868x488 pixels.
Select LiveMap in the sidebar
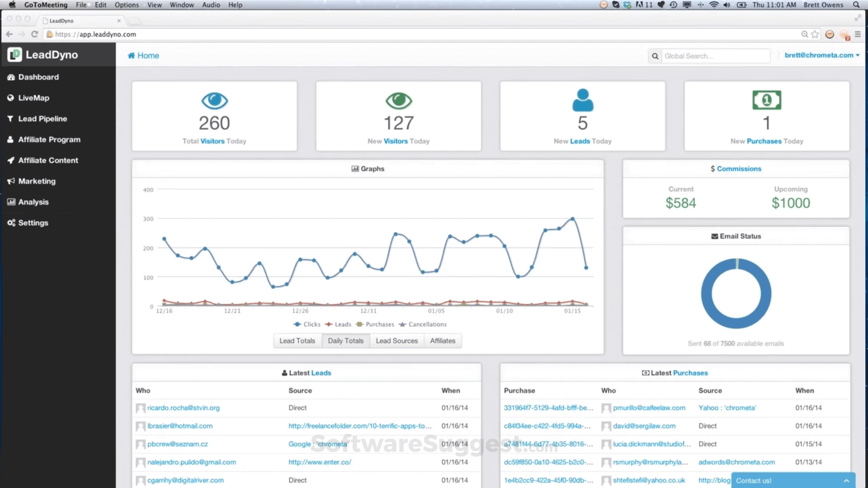coord(33,98)
